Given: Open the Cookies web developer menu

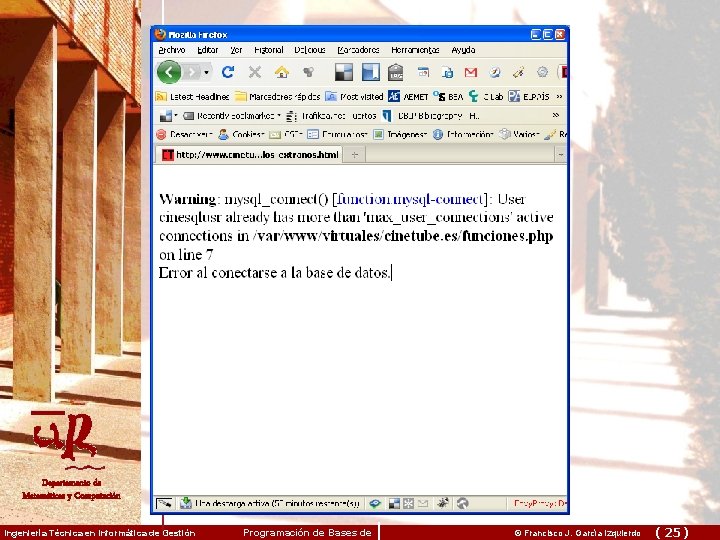Looking at the screenshot, I should click(242, 135).
